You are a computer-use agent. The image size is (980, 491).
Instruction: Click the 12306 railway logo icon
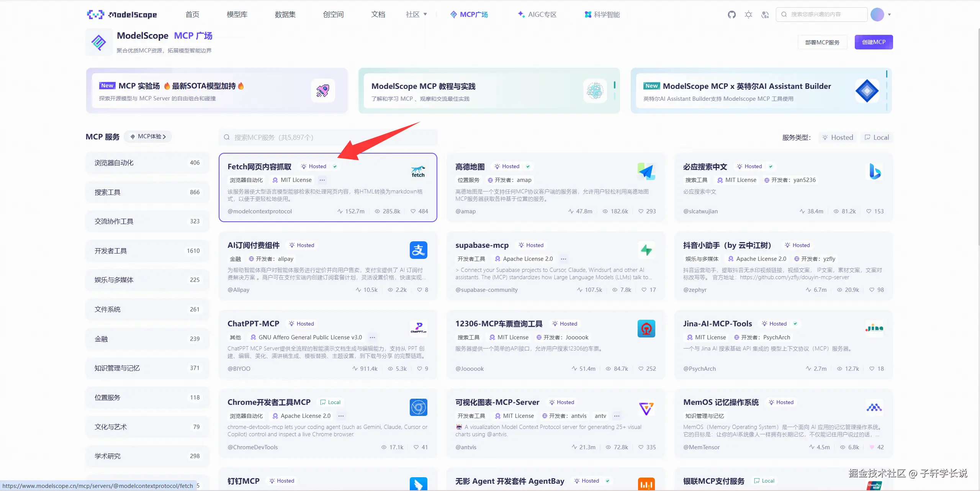coord(646,329)
